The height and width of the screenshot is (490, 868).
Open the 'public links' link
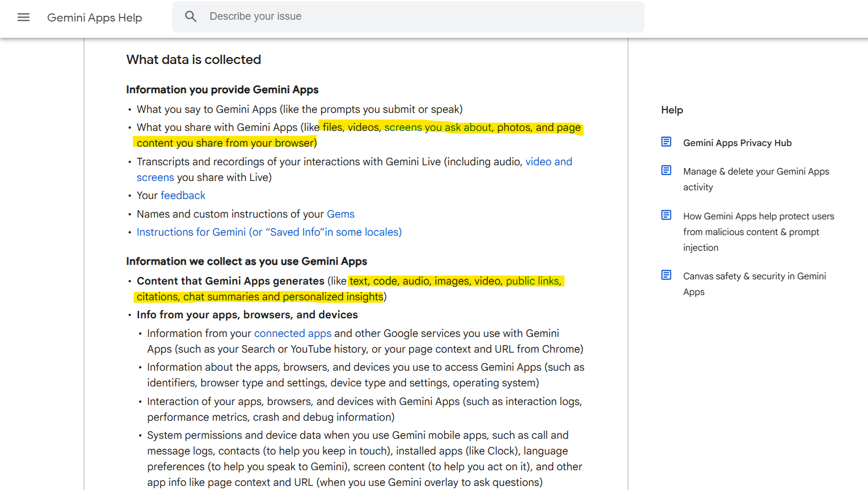[x=532, y=281]
